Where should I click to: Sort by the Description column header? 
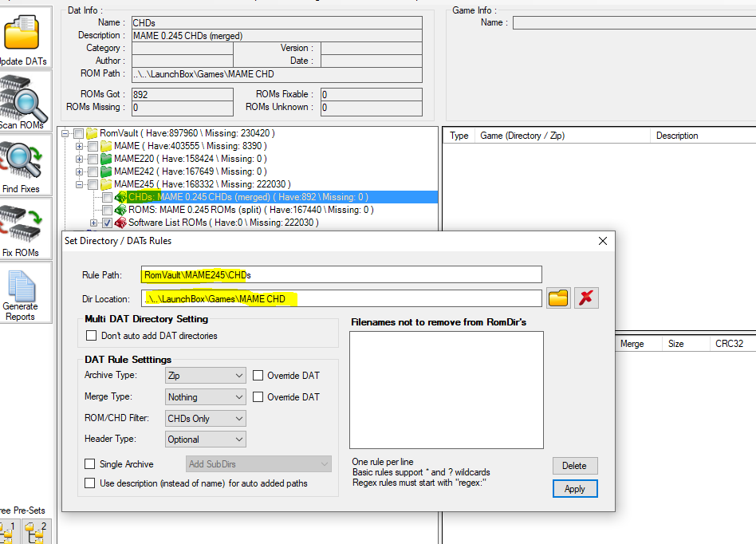[703, 136]
